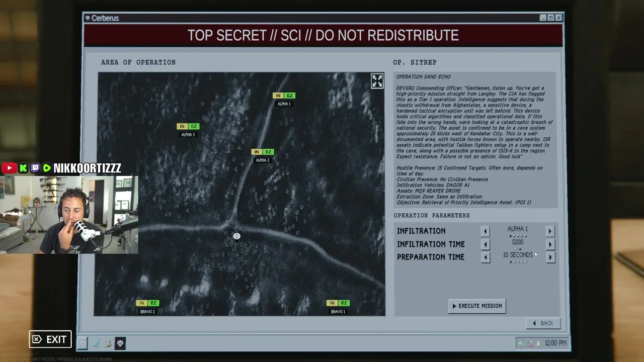The image size is (644, 362).
Task: Select the IN tag at Alpha 1
Action: click(x=278, y=96)
